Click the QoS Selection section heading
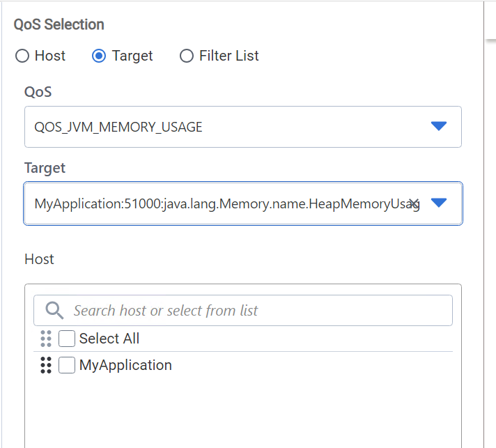 tap(59, 24)
